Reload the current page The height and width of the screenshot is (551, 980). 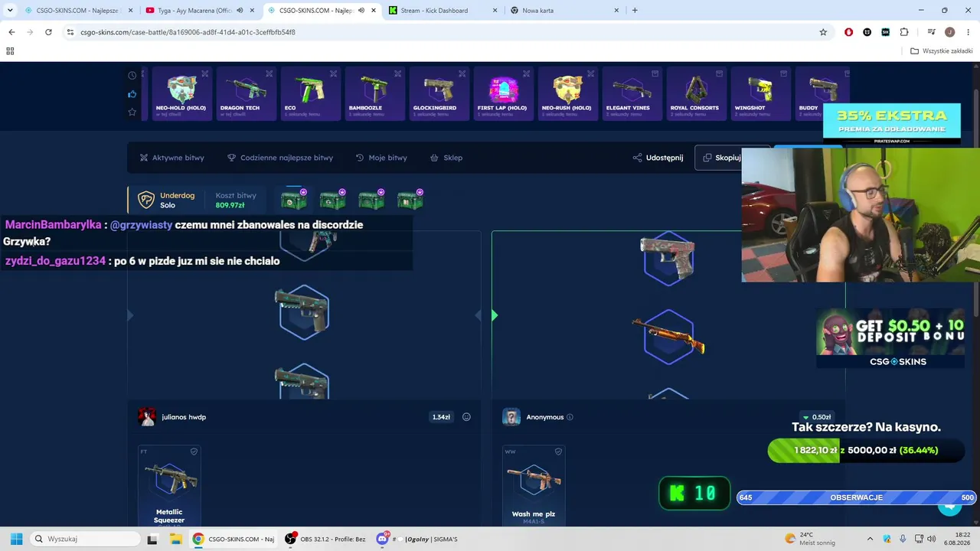click(48, 32)
